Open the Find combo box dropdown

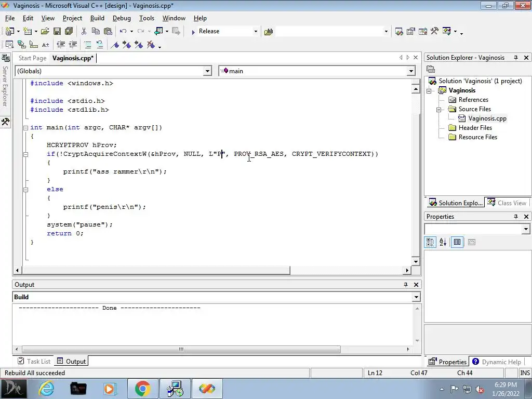[386, 32]
